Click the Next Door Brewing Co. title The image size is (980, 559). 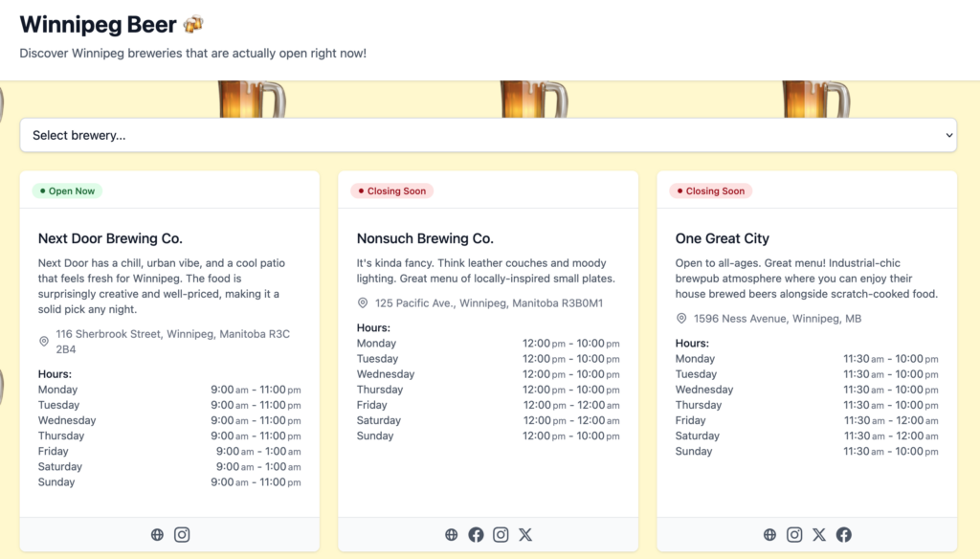point(110,238)
